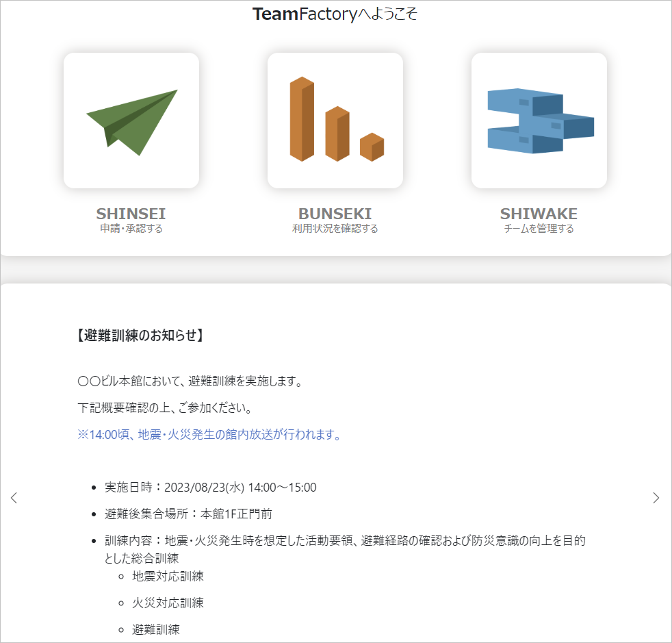Click the 火災対応訓練 sub-item
672x643 pixels.
coord(168,603)
